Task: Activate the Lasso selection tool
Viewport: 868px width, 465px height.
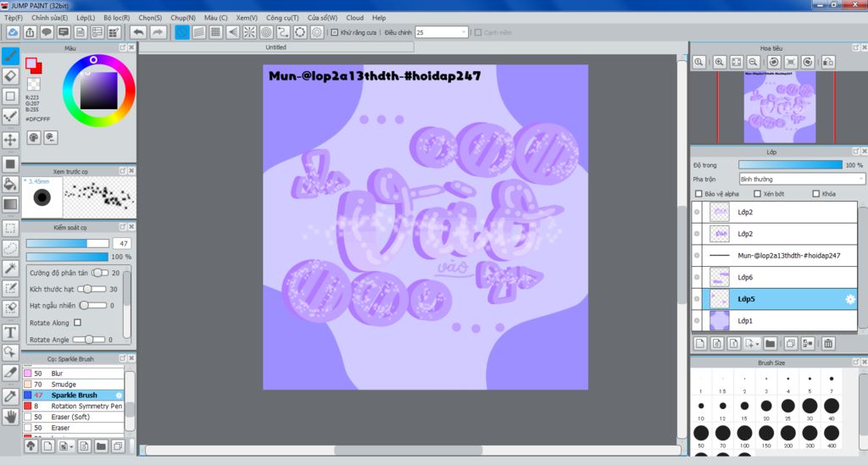Action: coord(10,248)
